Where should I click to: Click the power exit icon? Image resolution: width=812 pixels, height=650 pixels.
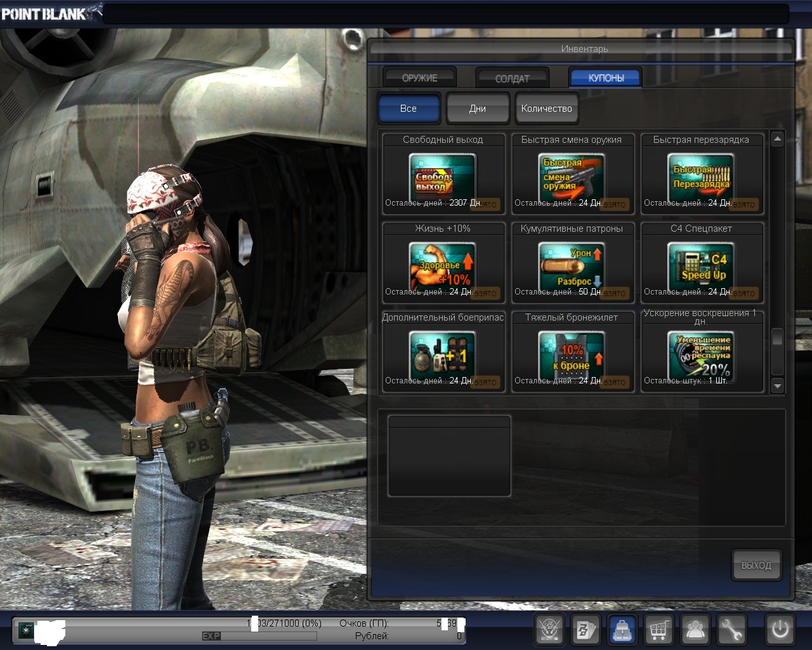pyautogui.click(x=780, y=630)
